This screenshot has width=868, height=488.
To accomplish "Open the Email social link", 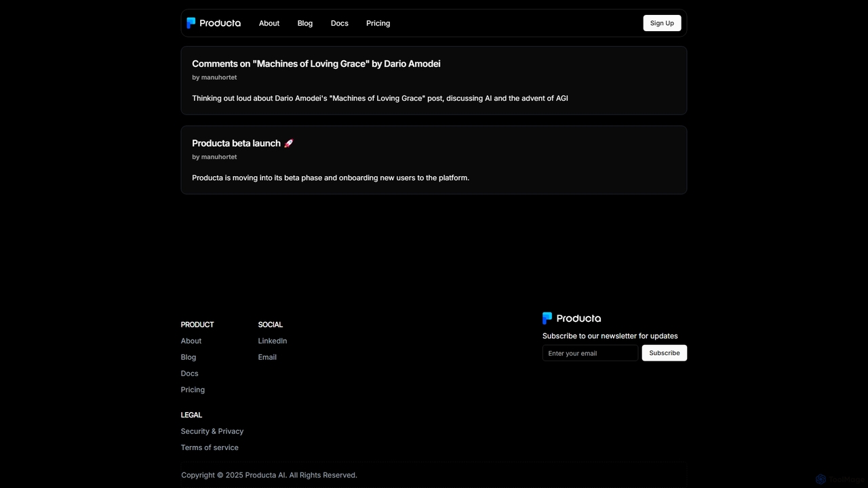I will (x=267, y=357).
